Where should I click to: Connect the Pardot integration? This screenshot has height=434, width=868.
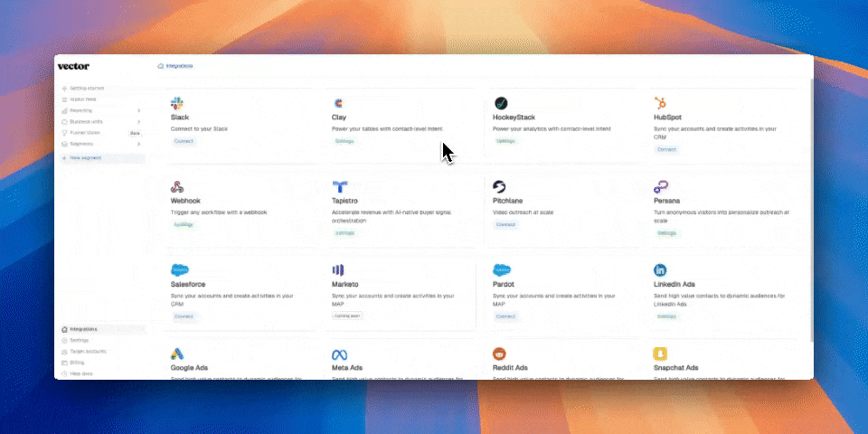pos(505,316)
